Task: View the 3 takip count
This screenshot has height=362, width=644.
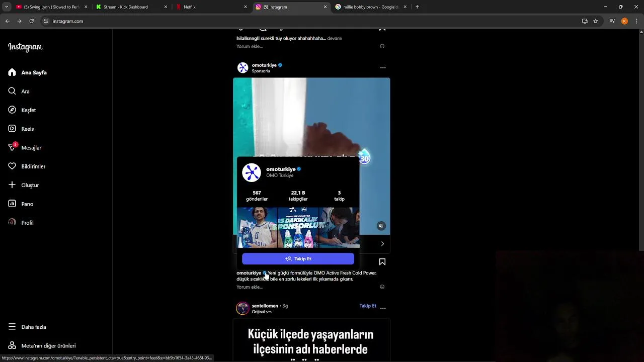Action: (339, 196)
